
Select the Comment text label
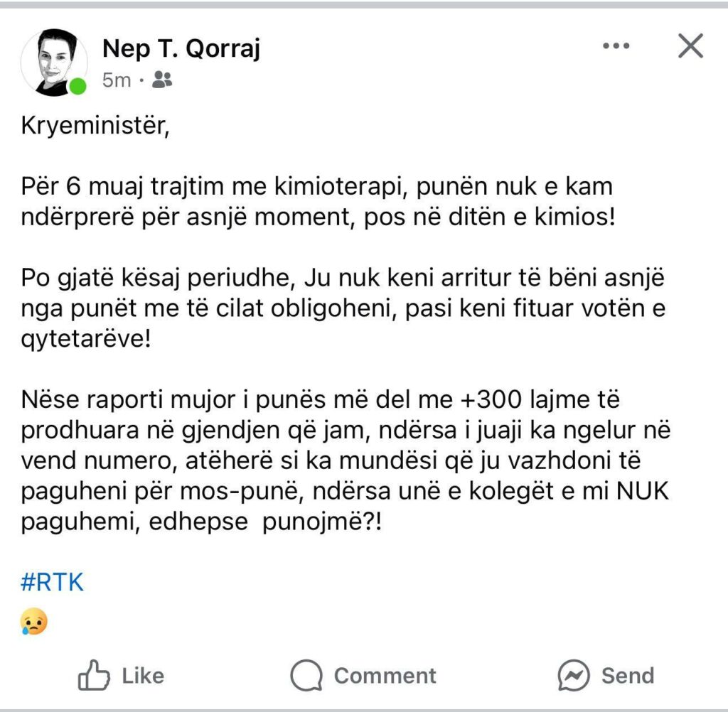(385, 675)
